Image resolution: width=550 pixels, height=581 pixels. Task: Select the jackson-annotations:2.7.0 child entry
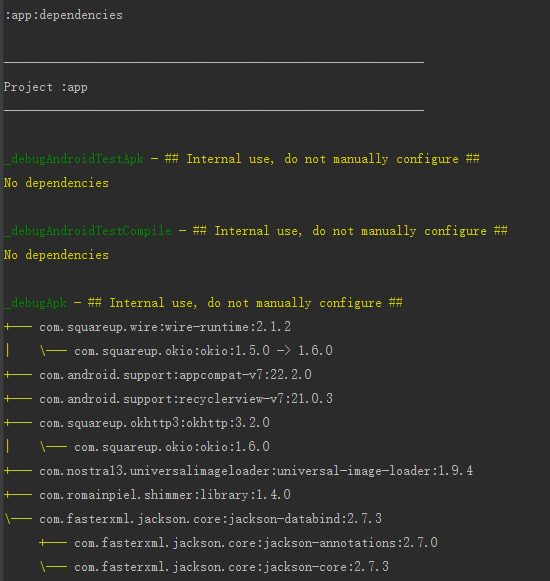tap(256, 543)
